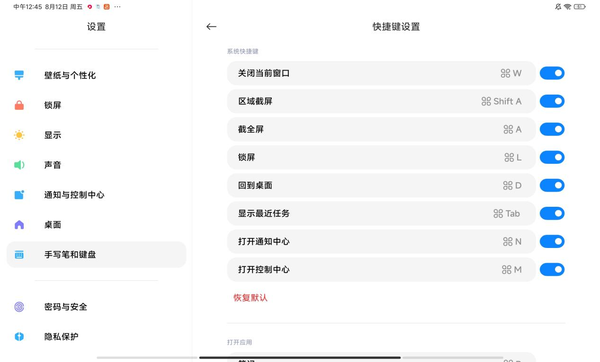Image resolution: width=600 pixels, height=362 pixels.
Task: Click the three-dots status bar icon
Action: pyautogui.click(x=117, y=7)
